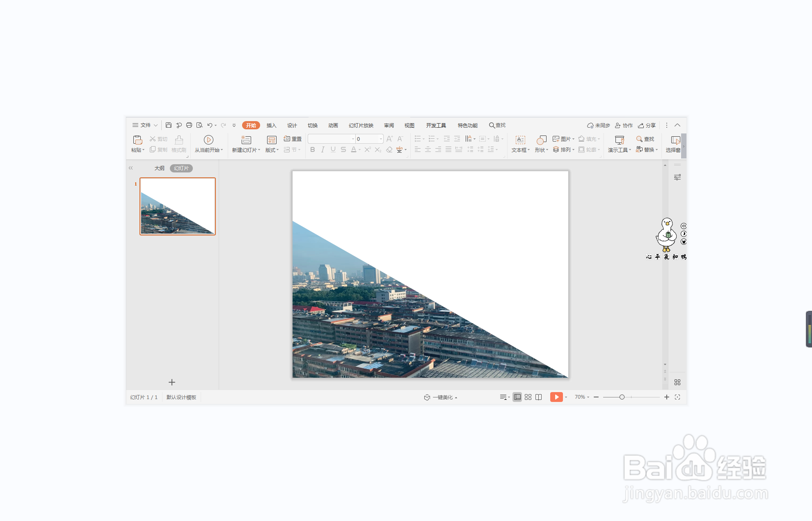Select slide 1 thumbnail in panel

point(178,206)
